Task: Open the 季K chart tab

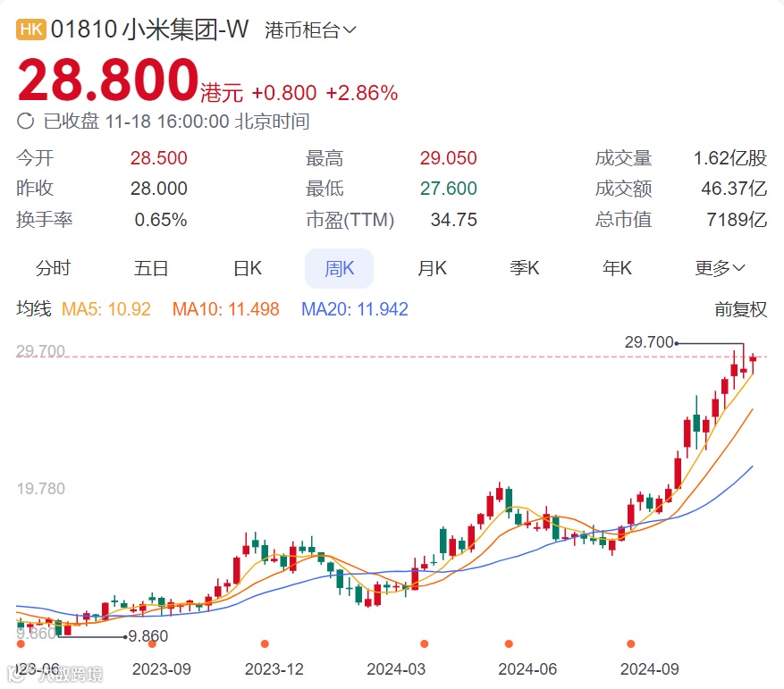Action: [x=525, y=268]
